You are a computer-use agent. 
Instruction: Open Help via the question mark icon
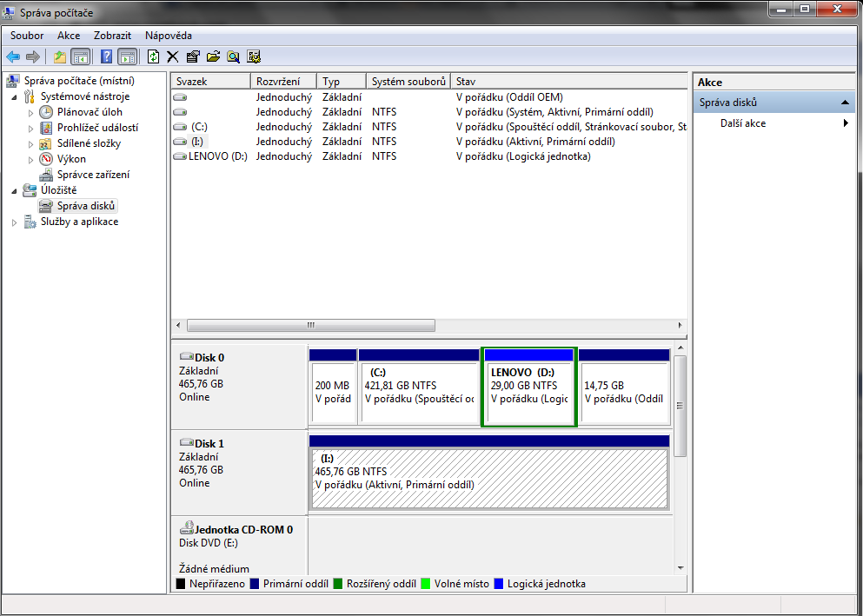click(107, 56)
